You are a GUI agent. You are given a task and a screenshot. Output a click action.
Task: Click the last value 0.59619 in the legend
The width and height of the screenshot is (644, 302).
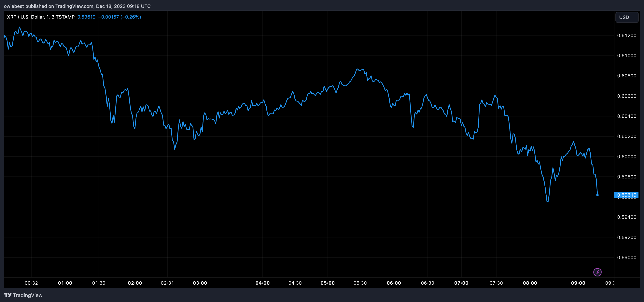tap(86, 17)
